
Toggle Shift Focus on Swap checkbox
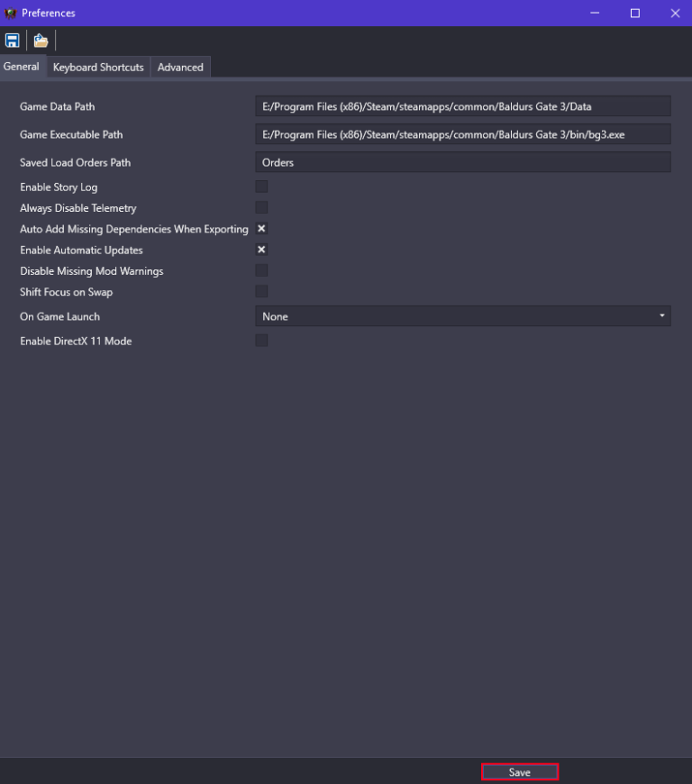point(261,291)
